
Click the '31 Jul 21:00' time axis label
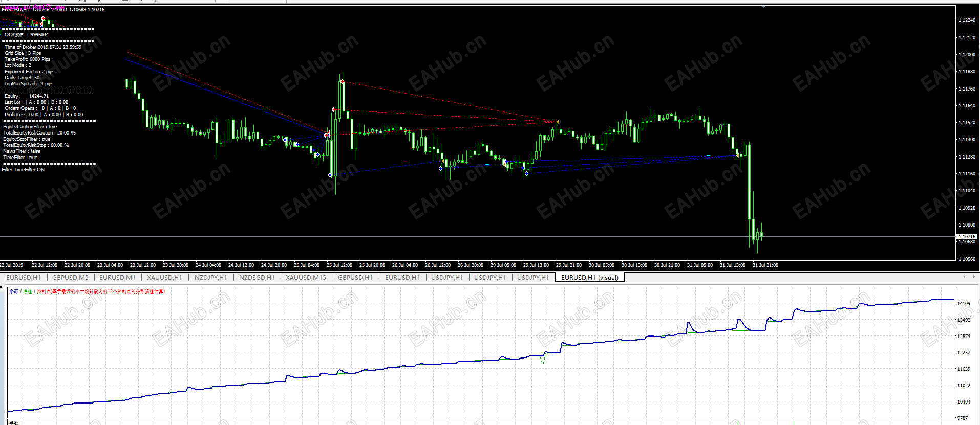765,265
